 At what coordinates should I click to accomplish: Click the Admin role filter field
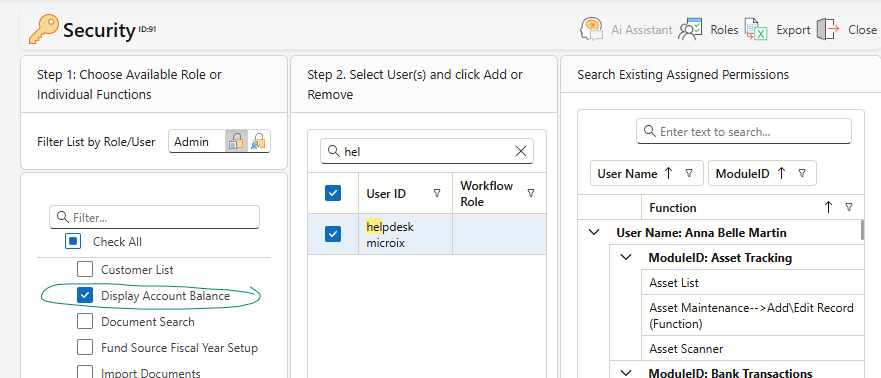[x=197, y=142]
